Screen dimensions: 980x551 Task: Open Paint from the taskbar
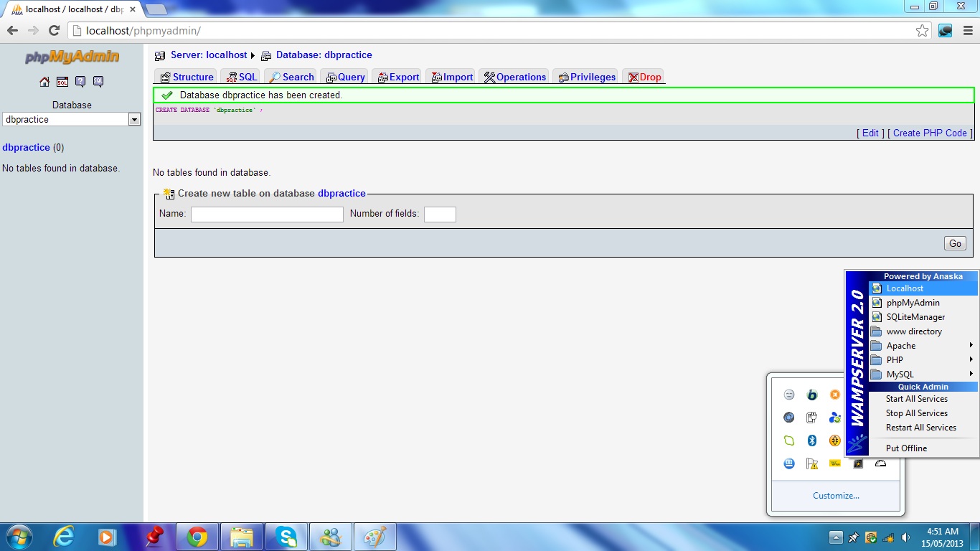[x=375, y=537]
